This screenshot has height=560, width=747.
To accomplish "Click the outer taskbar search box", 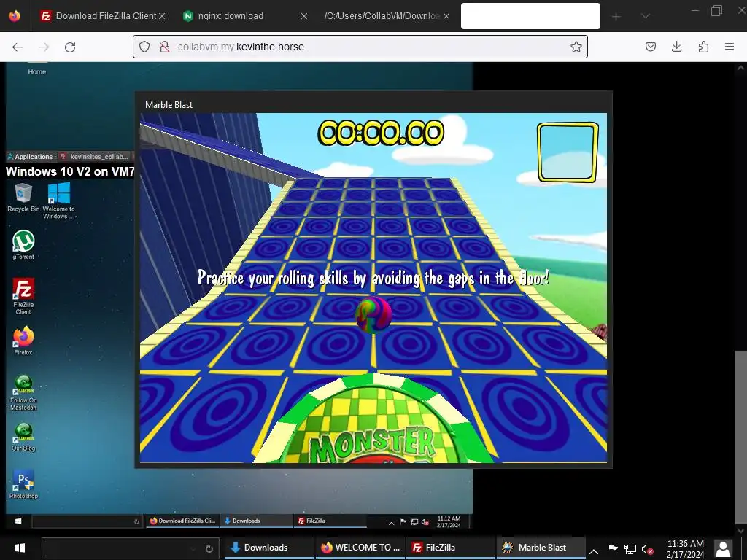I will 130,548.
